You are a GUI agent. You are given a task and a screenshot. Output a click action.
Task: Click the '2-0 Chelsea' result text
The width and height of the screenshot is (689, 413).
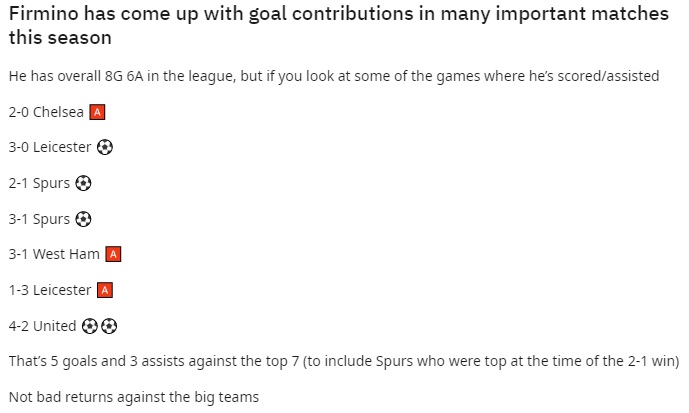(x=46, y=112)
